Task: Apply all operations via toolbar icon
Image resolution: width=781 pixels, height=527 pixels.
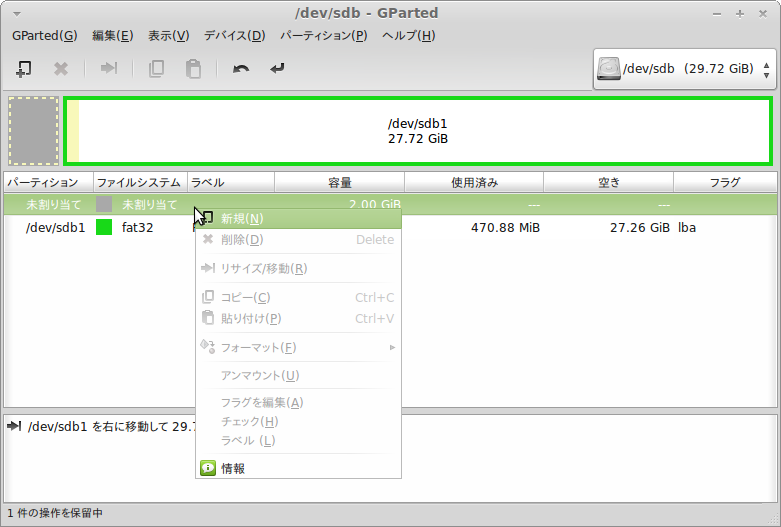Action: [x=277, y=68]
